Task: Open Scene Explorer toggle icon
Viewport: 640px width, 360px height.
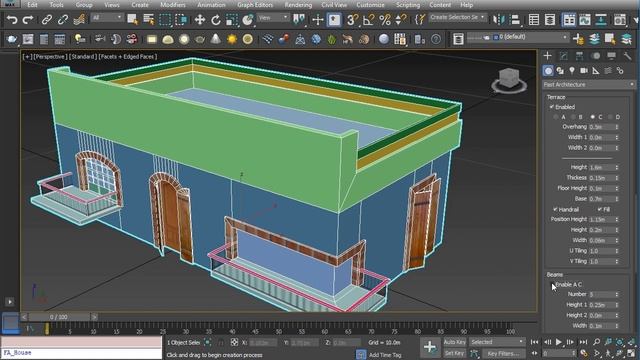Action: click(534, 19)
